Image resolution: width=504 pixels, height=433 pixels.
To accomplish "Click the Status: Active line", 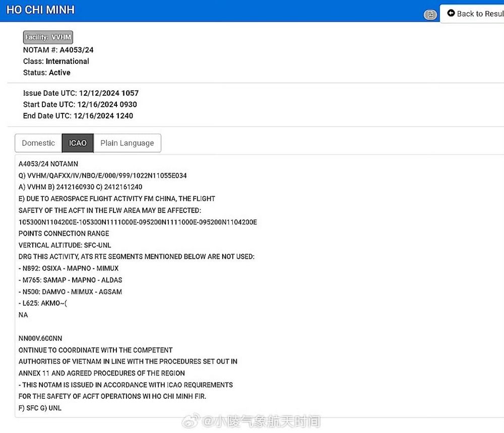I will [x=46, y=73].
